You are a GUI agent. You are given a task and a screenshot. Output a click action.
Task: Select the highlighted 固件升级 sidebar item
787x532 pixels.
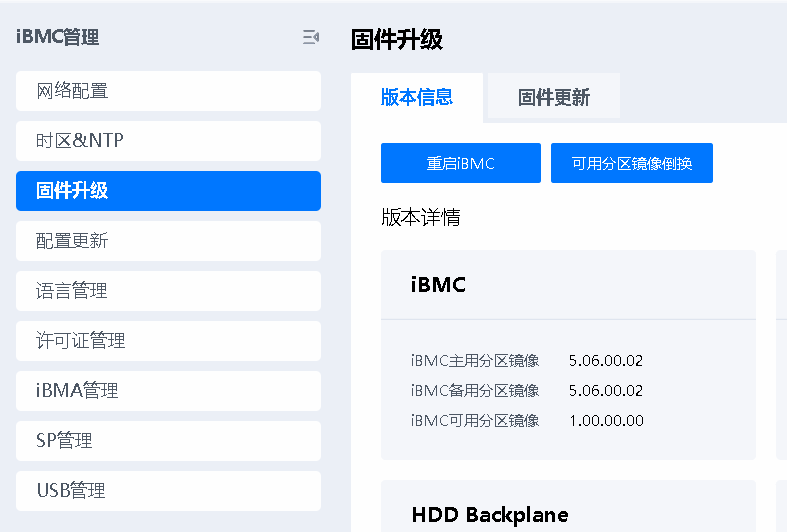pyautogui.click(x=168, y=191)
